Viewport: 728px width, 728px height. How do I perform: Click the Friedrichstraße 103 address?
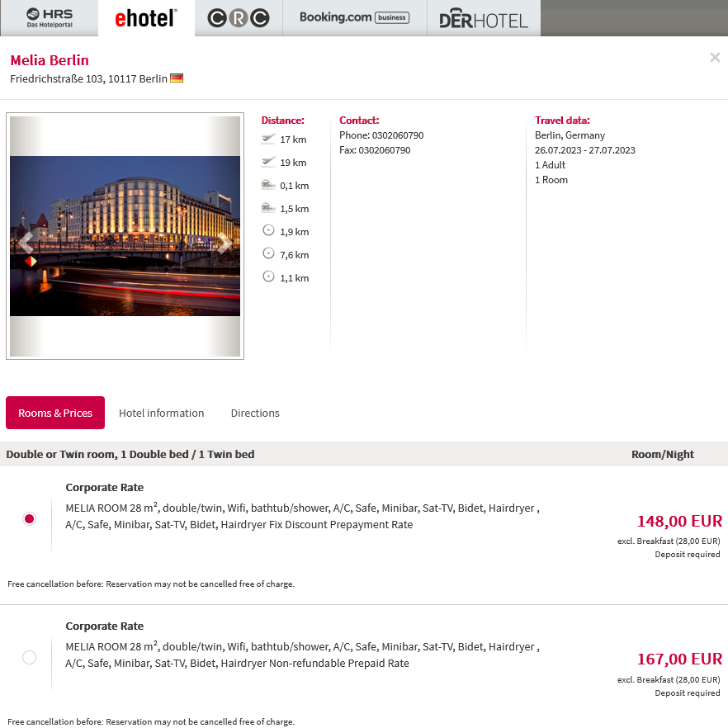(x=88, y=79)
